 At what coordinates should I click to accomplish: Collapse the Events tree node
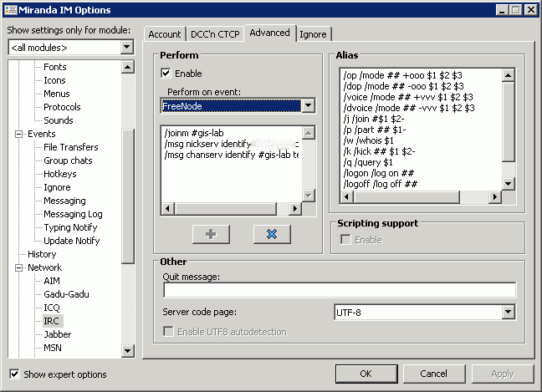coord(19,134)
